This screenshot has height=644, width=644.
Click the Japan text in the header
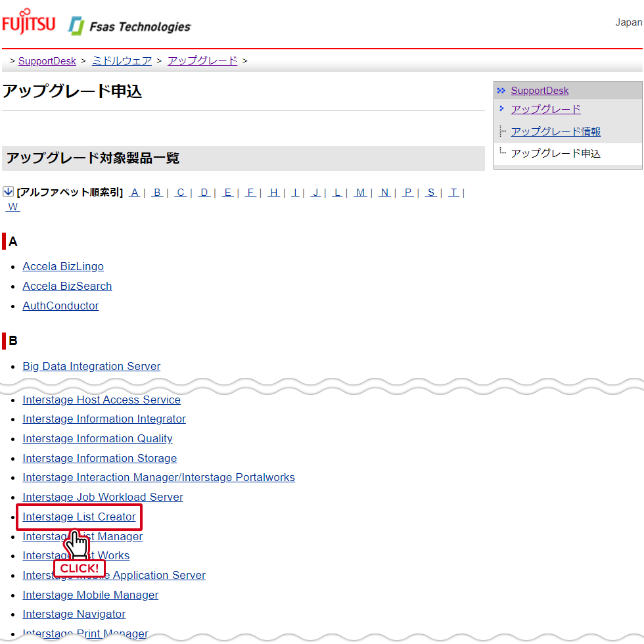click(x=628, y=22)
